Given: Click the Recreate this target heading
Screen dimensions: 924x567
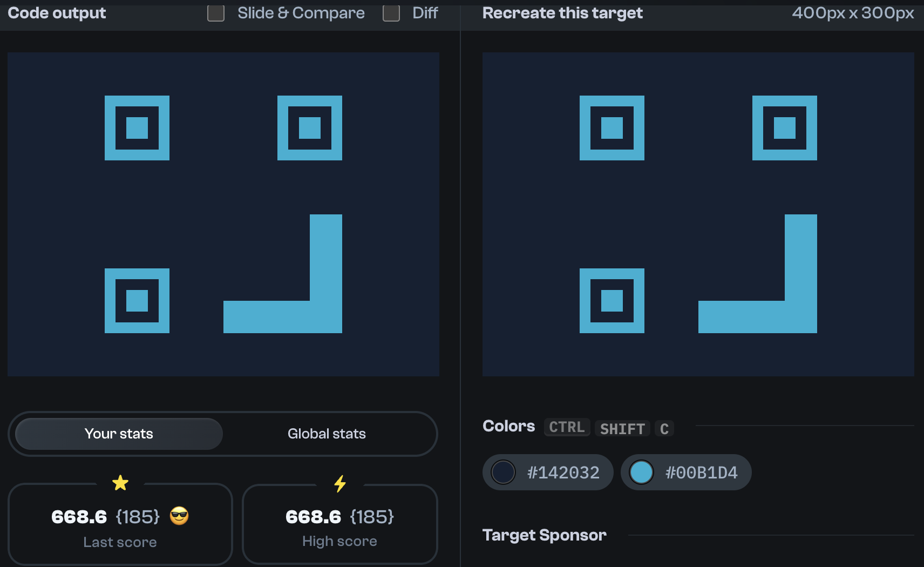Looking at the screenshot, I should click(562, 13).
